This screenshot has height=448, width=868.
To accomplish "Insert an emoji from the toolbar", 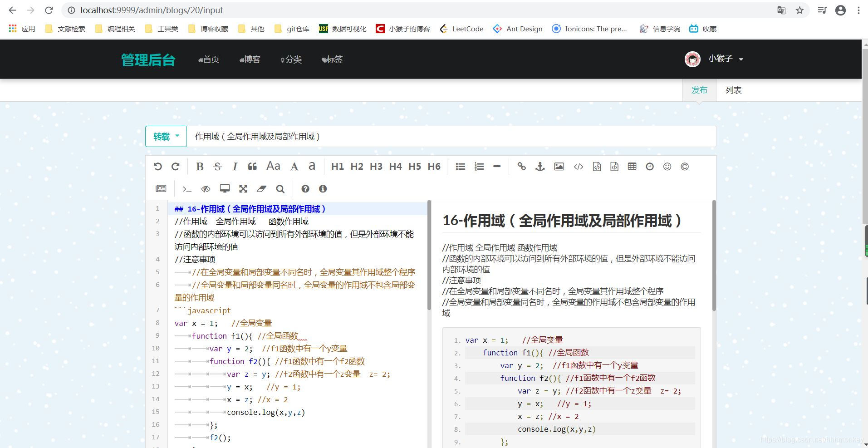I will click(x=667, y=166).
